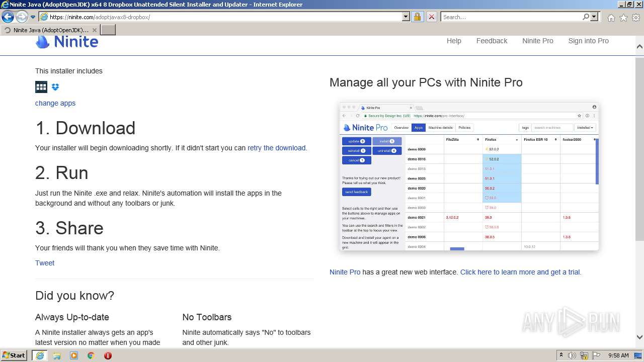644x362 pixels.
Task: Open the Tools gear icon
Action: [x=636, y=18]
